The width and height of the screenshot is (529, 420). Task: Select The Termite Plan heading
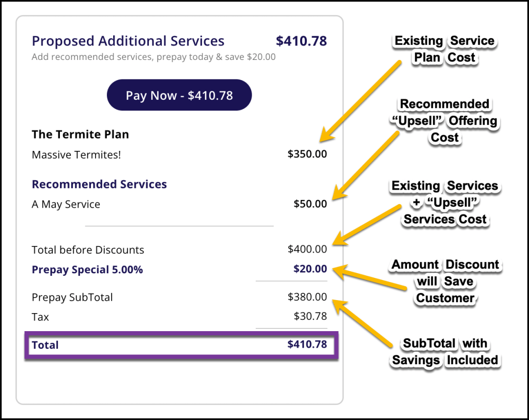[80, 135]
